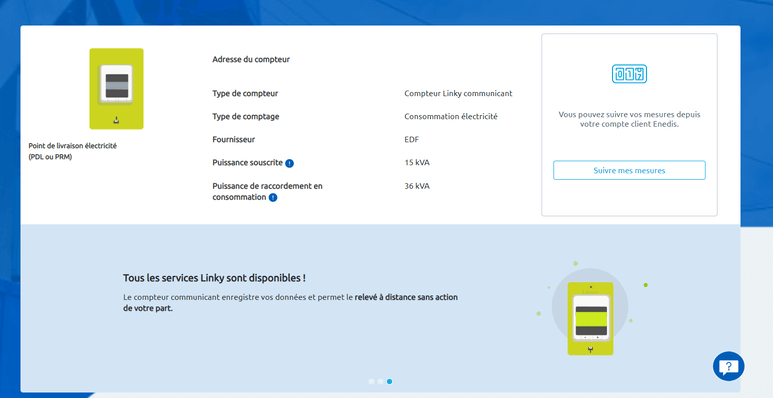Click the '15 kVA' value
The image size is (773, 398).
(417, 162)
